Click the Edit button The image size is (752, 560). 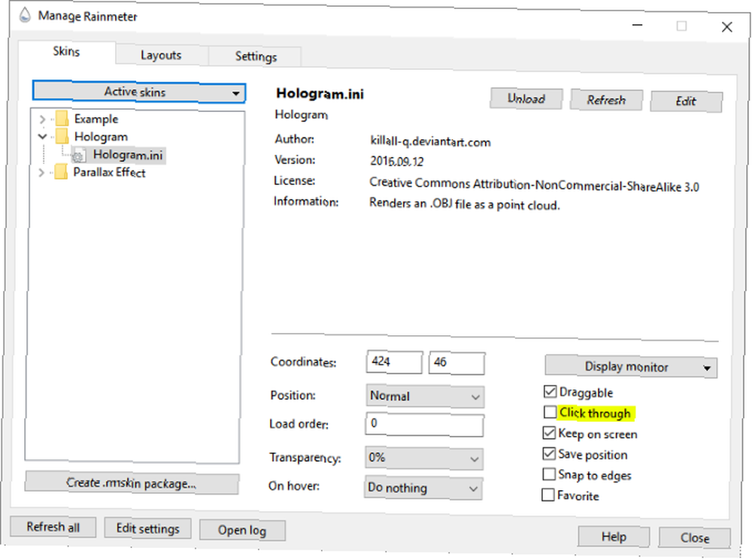(x=686, y=101)
